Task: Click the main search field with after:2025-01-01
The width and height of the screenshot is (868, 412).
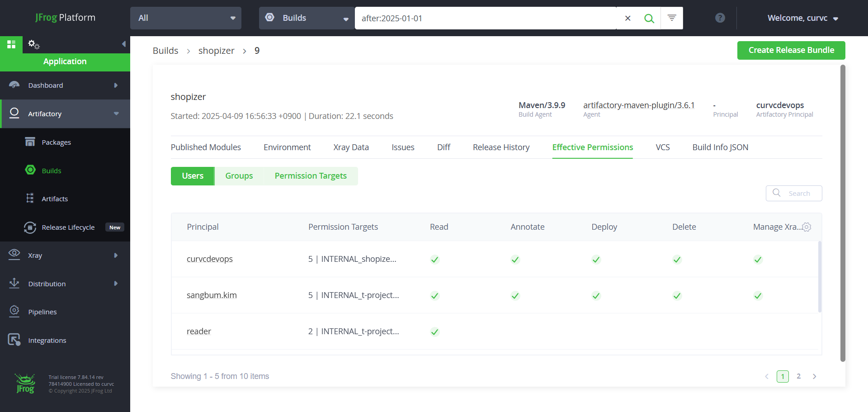Action: [486, 18]
